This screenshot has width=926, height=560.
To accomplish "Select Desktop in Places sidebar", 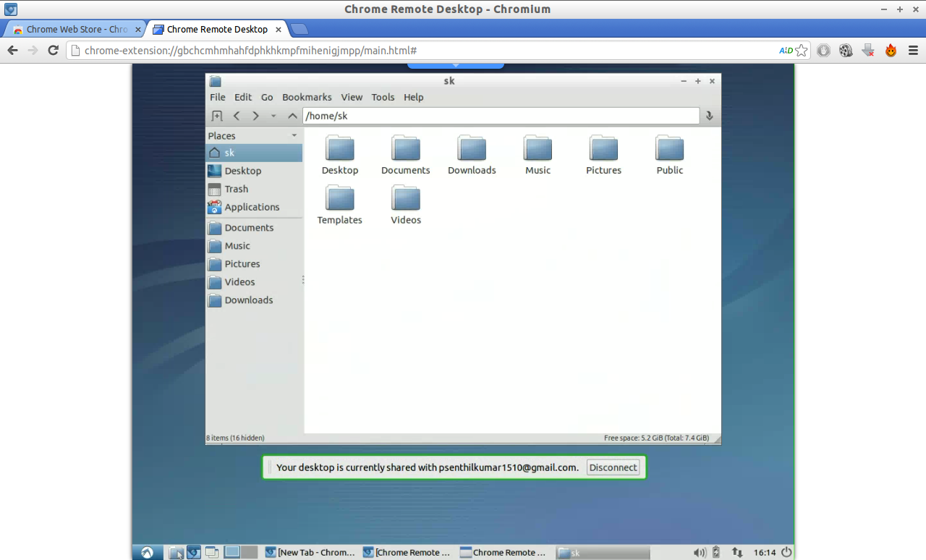I will click(x=254, y=171).
